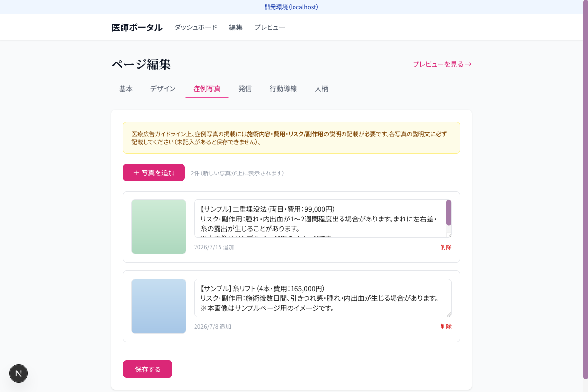The width and height of the screenshot is (588, 392).
Task: Click the 保存する button
Action: (x=147, y=369)
